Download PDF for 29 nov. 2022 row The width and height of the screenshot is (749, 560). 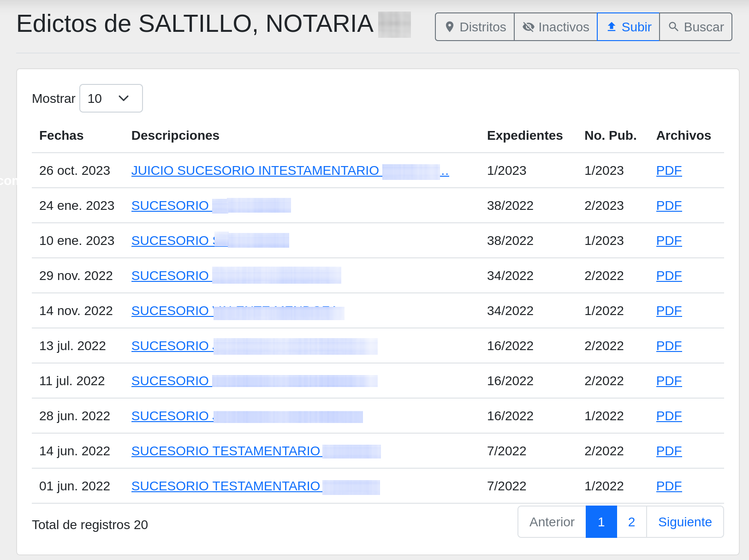coord(669,276)
